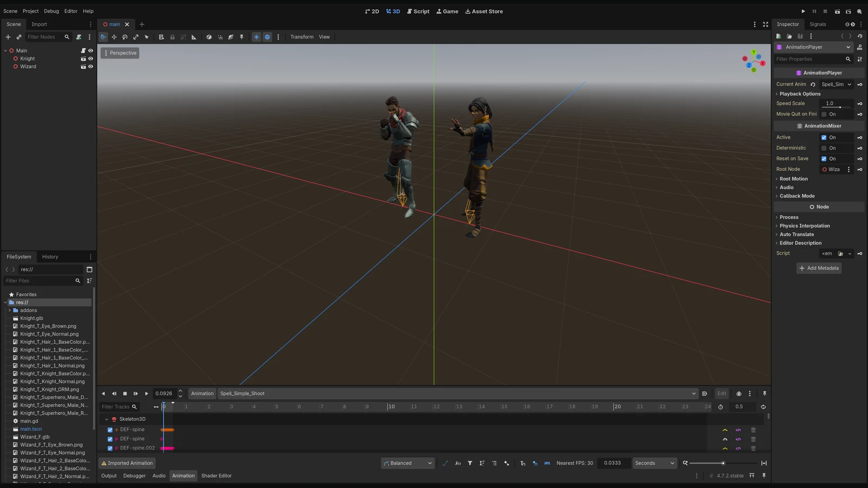The width and height of the screenshot is (868, 488).
Task: Toggle the preview sun light icon
Action: click(257, 37)
